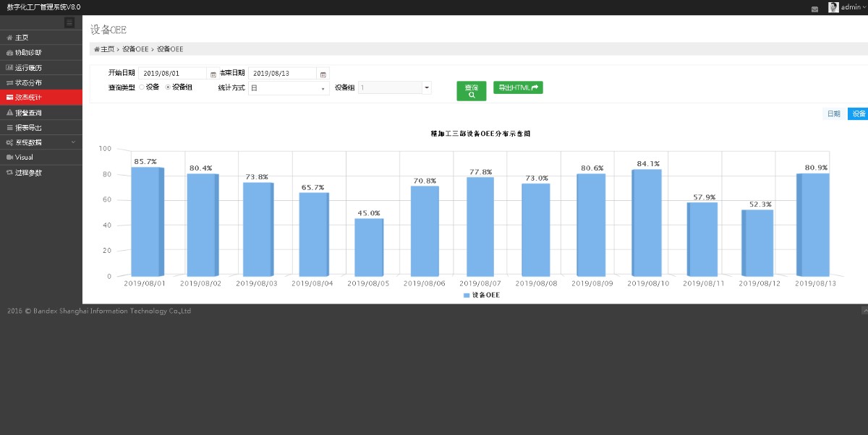Click the 开始日期 input field

[x=174, y=74]
